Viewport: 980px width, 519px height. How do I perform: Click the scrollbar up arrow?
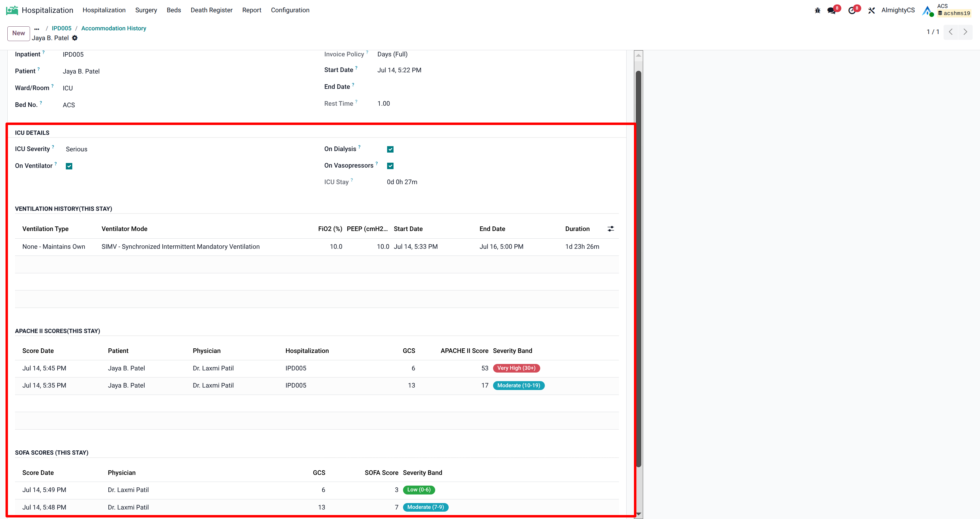point(639,55)
